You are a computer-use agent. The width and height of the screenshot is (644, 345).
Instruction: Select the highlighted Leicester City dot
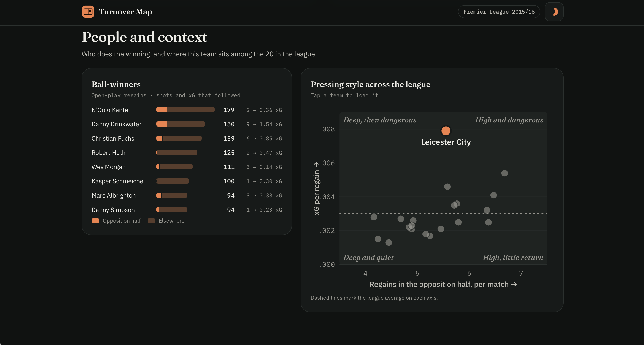[446, 131]
